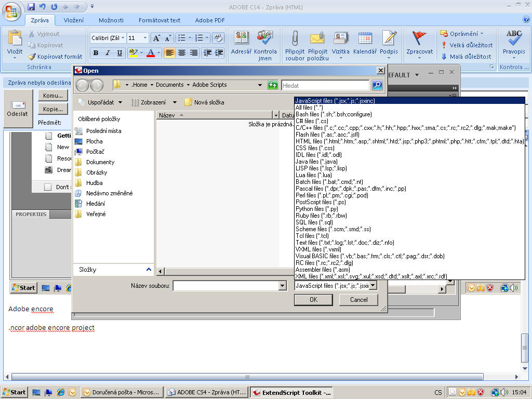Open the Oprávnění permissions dropdown
The height and width of the screenshot is (399, 532).
pyautogui.click(x=461, y=34)
